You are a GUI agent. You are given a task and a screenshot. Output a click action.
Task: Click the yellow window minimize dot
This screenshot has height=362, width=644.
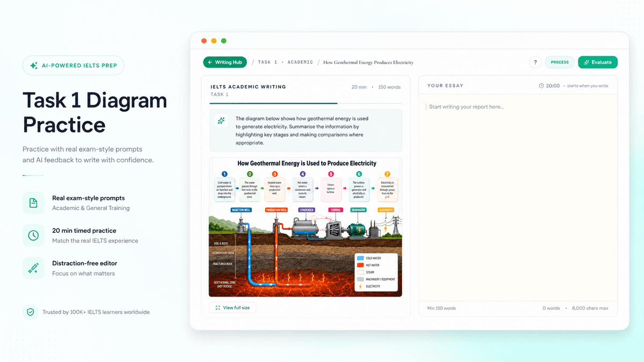[214, 41]
